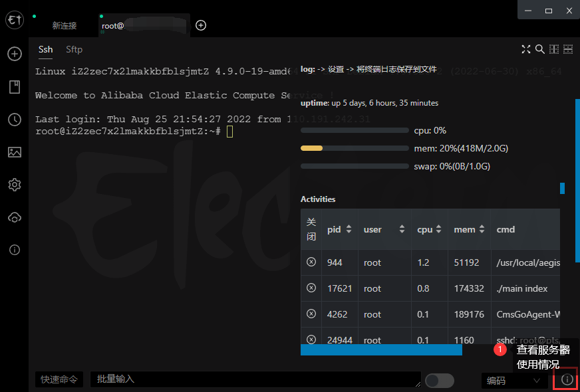The height and width of the screenshot is (392, 580).
Task: Switch to the Sftp tab
Action: (x=74, y=50)
